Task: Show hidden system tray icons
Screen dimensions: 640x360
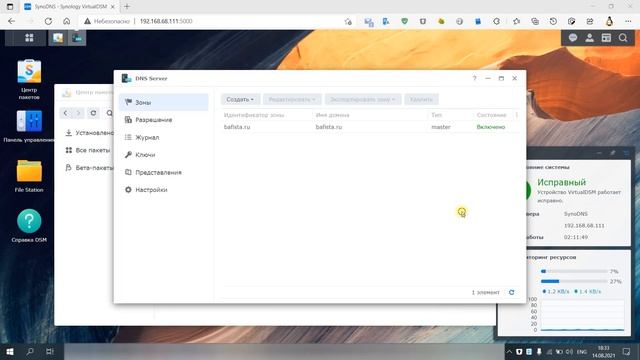Action: tap(509, 351)
